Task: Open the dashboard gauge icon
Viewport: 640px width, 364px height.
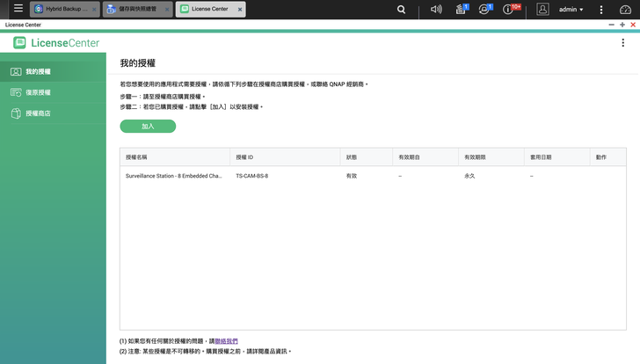Action: pos(625,10)
